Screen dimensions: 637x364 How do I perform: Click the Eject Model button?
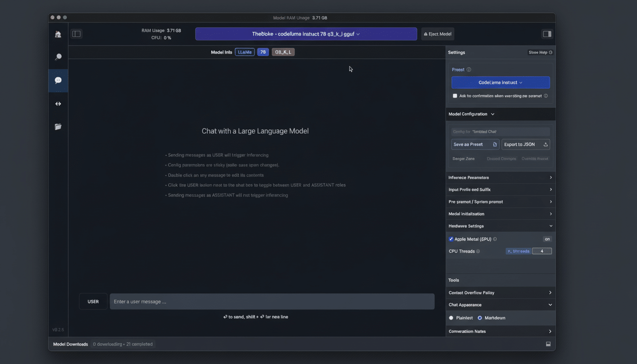click(x=437, y=34)
